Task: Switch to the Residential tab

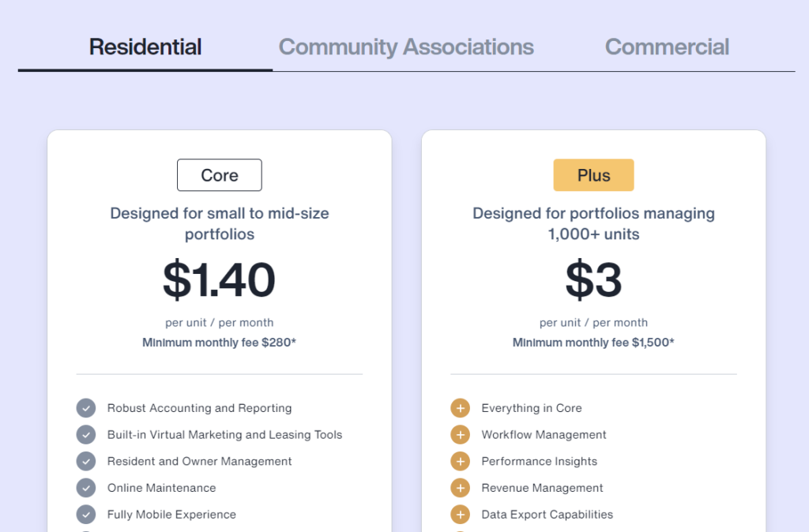Action: coord(145,47)
